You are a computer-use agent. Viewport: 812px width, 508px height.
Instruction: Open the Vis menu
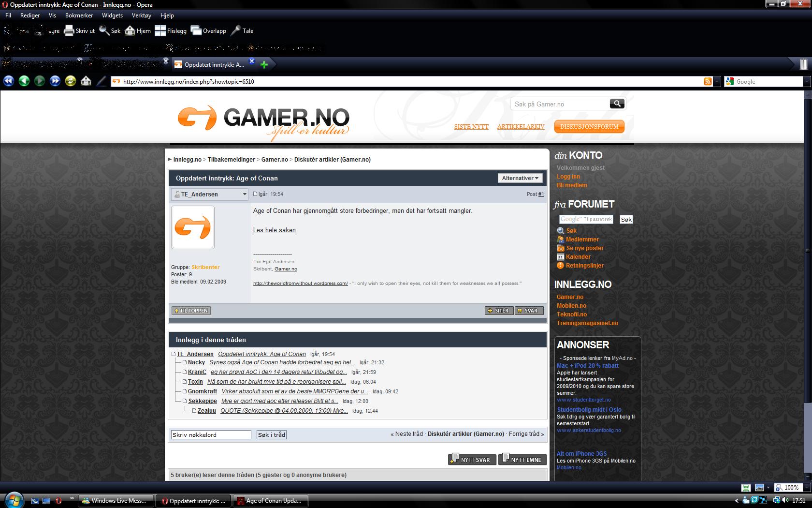pos(52,15)
